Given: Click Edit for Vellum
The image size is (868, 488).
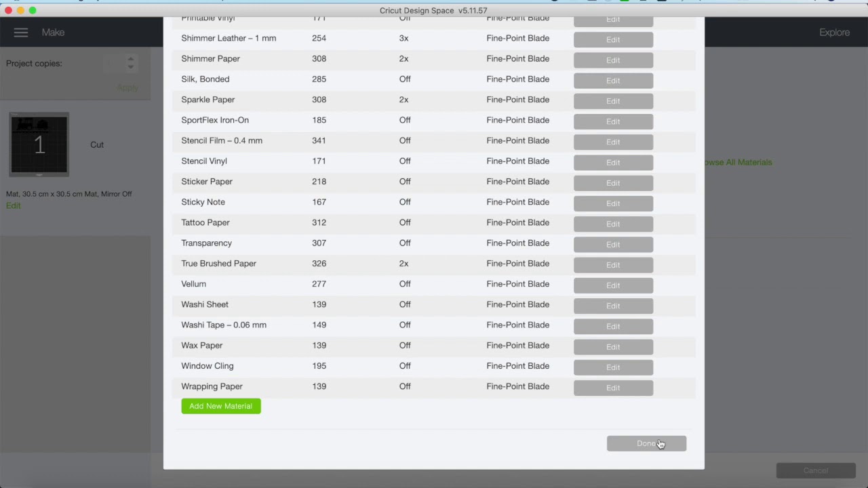Looking at the screenshot, I should 613,285.
